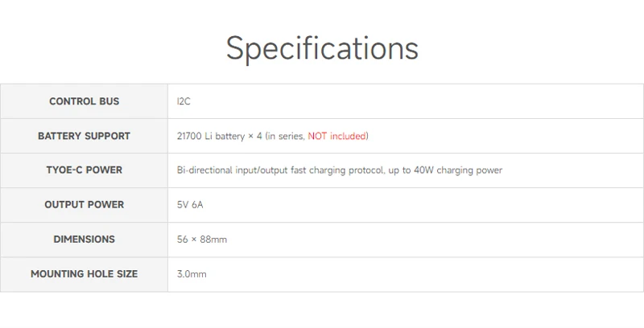644x328 pixels.
Task: Click the I2C value
Action: 184,101
